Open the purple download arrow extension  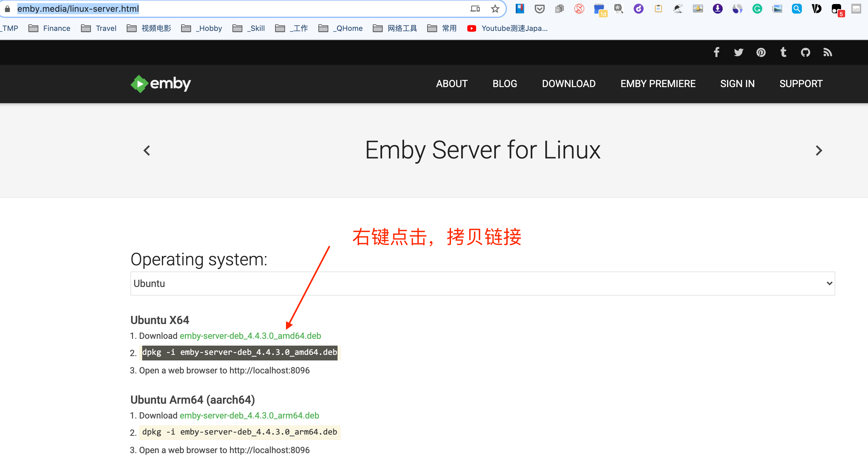click(718, 9)
